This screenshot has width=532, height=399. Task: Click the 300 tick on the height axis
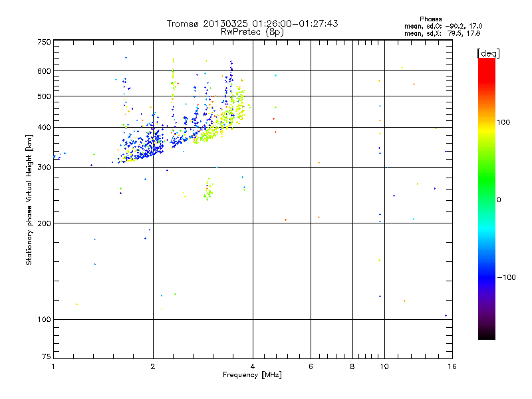44,167
